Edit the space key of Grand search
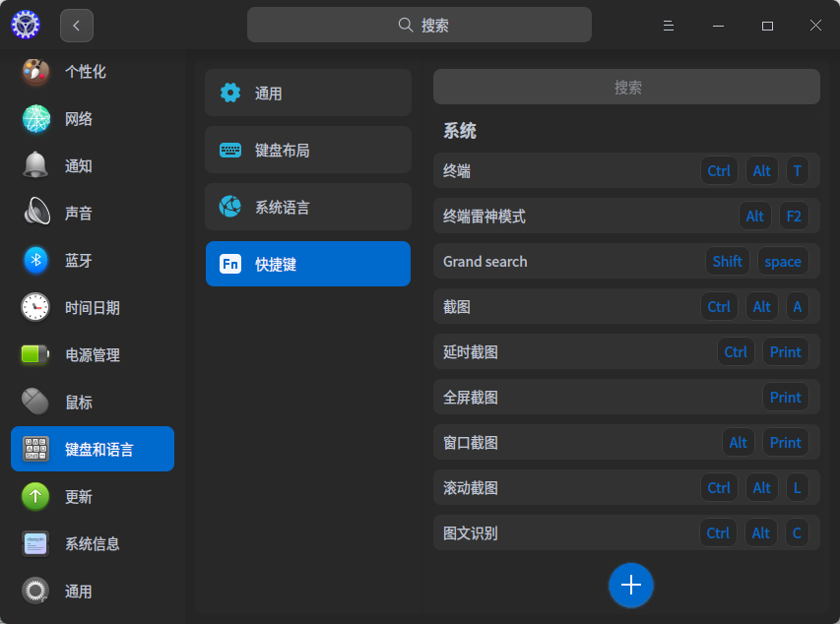 coord(783,261)
